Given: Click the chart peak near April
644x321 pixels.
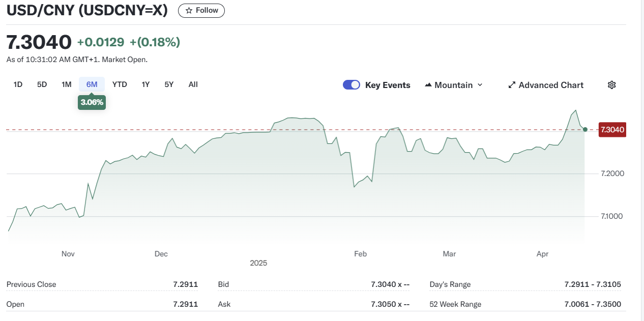Looking at the screenshot, I should tap(575, 110).
